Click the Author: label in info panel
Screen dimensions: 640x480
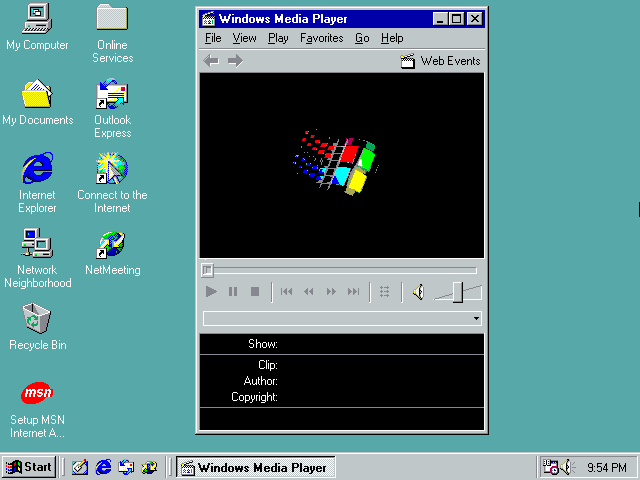[x=260, y=381]
